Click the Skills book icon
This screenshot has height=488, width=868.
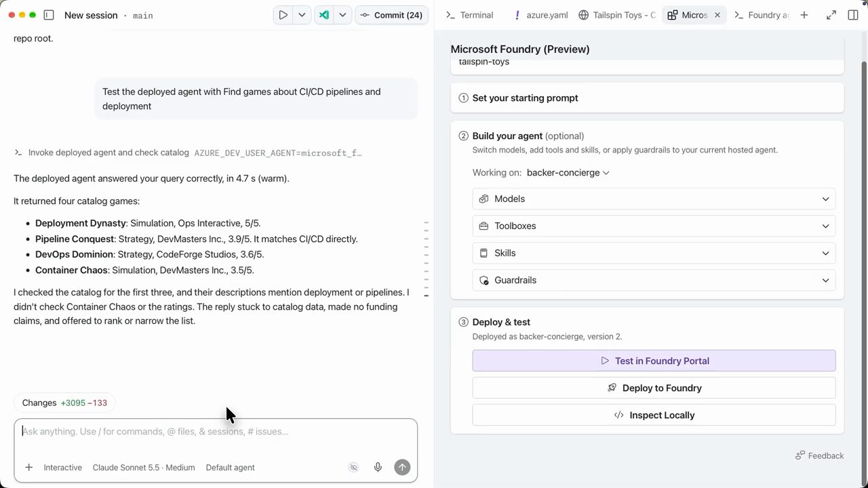pos(484,253)
